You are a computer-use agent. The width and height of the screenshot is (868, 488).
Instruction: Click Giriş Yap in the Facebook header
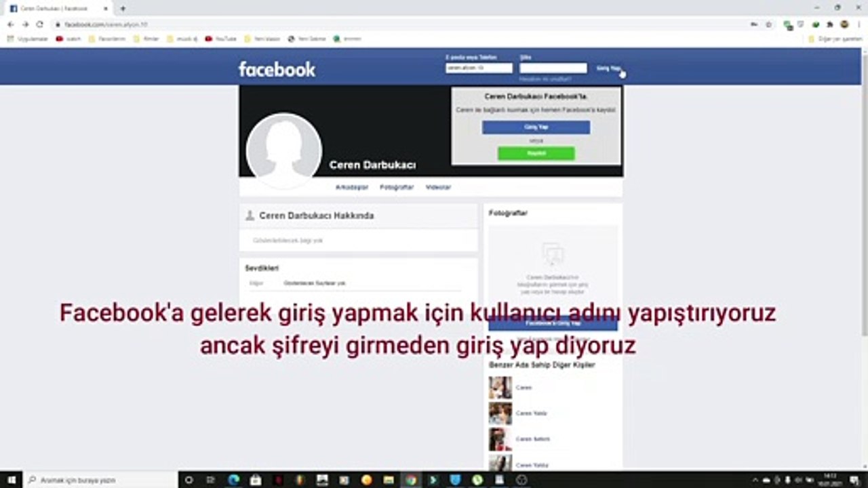pyautogui.click(x=608, y=68)
